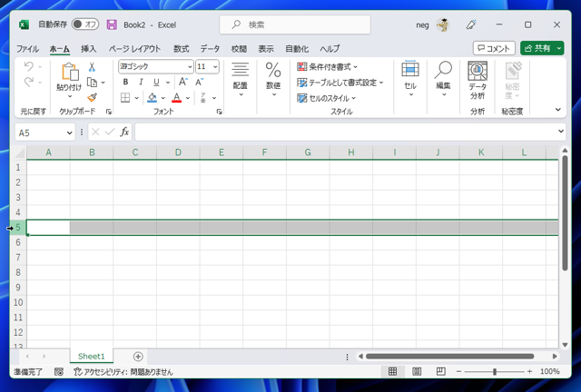This screenshot has width=581, height=392.
Task: Open the 数値 number format group
Action: coord(273,80)
